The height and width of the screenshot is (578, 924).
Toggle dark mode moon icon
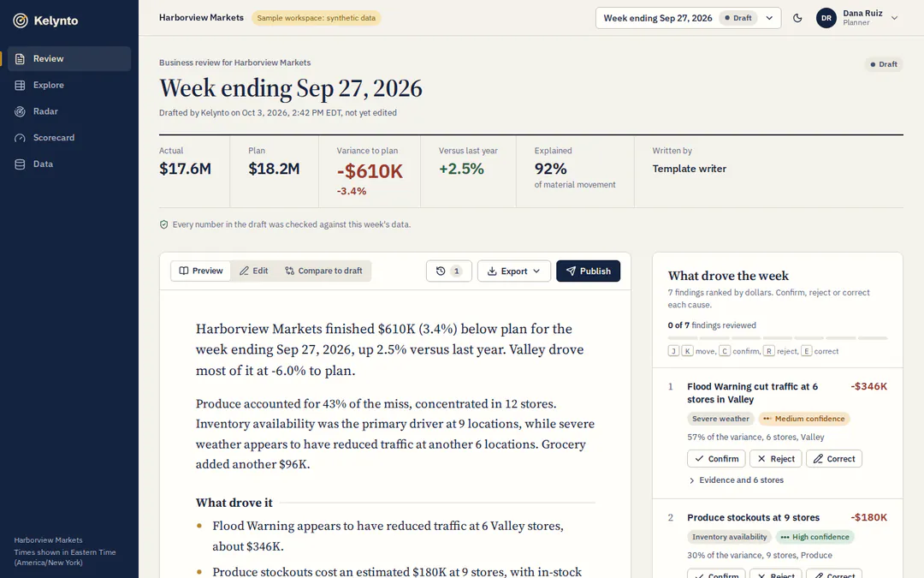(797, 18)
